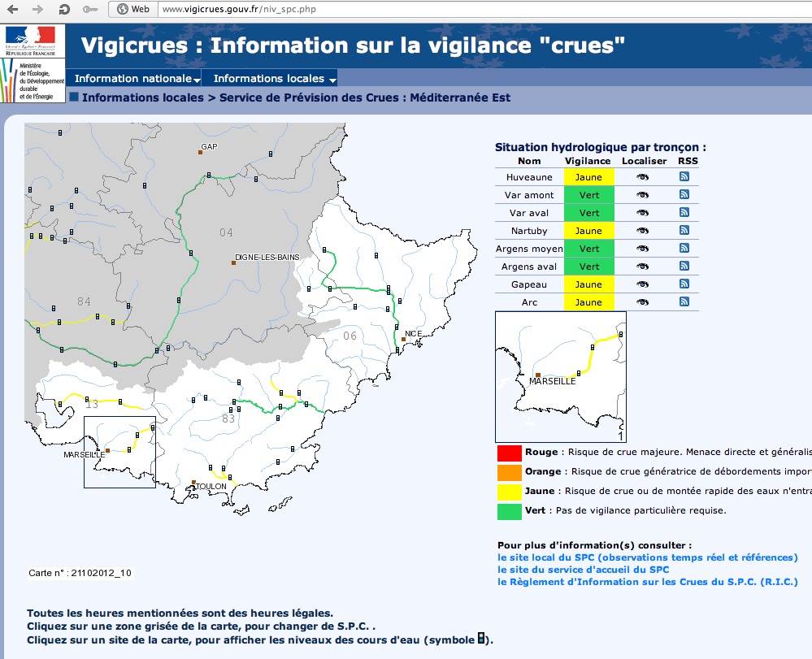Click the Rouge red legend swatch
This screenshot has height=659, width=812.
tap(509, 453)
